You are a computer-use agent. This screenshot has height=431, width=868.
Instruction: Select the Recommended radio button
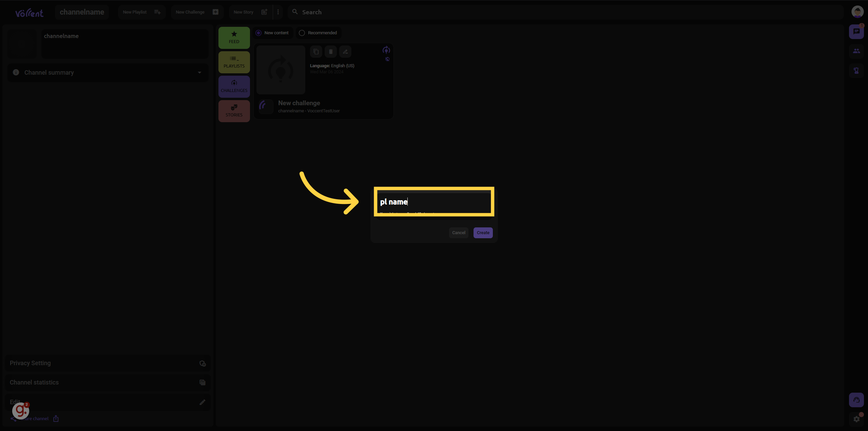pos(302,33)
